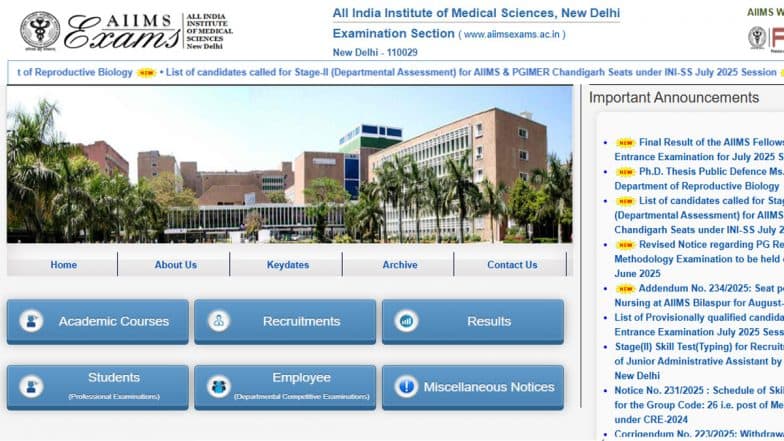Image resolution: width=784 pixels, height=441 pixels.
Task: Click the Recruitments people icon
Action: [218, 321]
